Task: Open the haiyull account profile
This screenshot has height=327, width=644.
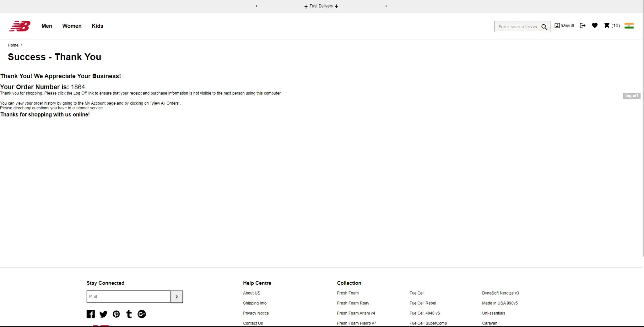Action: pyautogui.click(x=564, y=26)
